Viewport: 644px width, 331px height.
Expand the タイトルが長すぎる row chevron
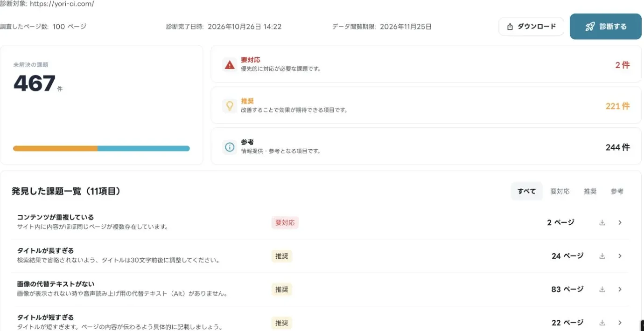click(x=620, y=256)
